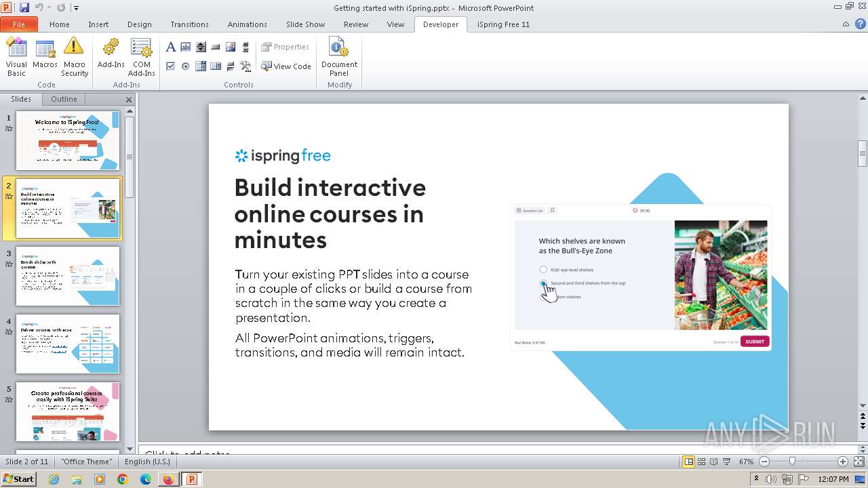
Task: Start Slide Show from status bar
Action: [727, 462]
